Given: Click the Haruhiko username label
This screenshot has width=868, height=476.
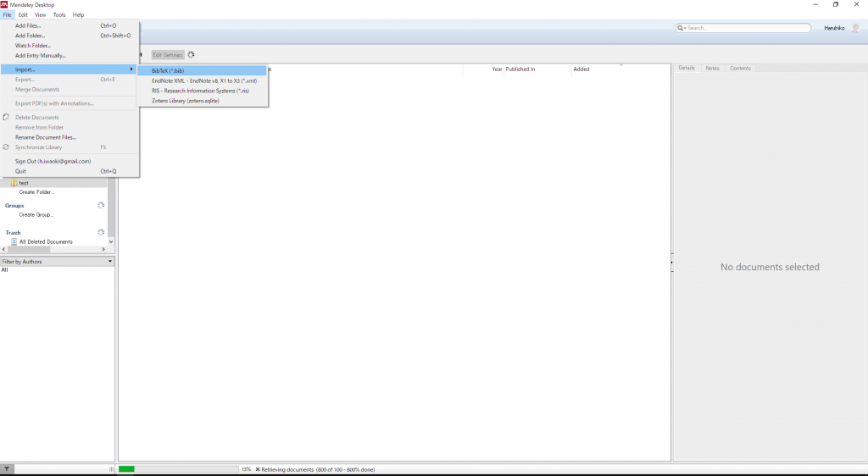Looking at the screenshot, I should [x=834, y=28].
